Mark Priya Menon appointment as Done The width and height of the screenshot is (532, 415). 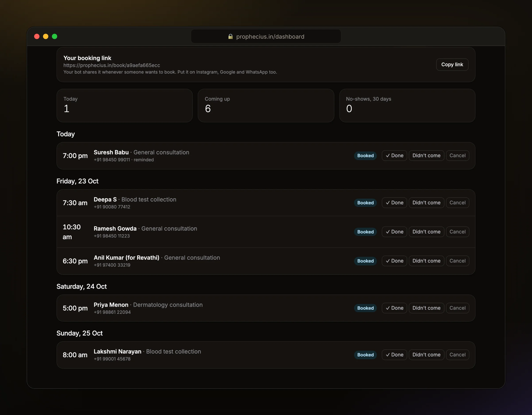[x=394, y=308]
